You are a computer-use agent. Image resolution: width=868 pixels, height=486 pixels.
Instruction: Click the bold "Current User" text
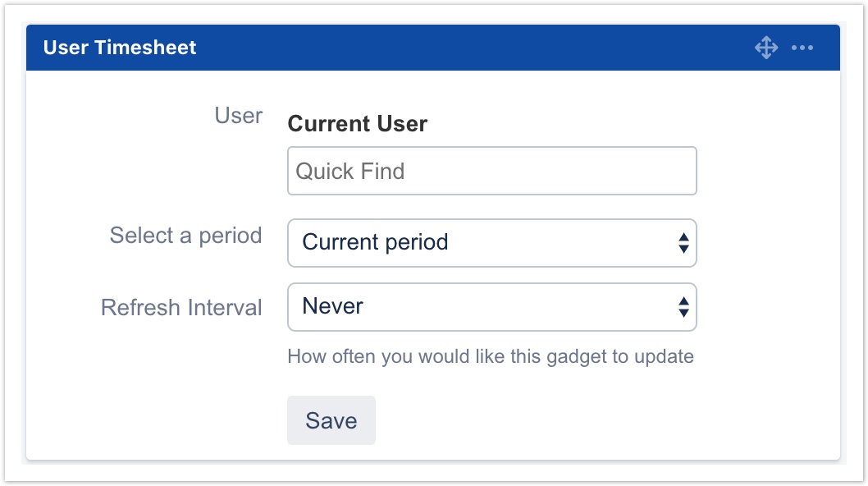tap(357, 124)
